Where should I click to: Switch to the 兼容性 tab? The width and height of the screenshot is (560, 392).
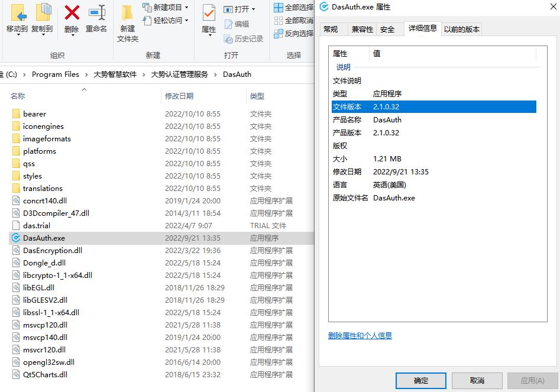point(362,30)
